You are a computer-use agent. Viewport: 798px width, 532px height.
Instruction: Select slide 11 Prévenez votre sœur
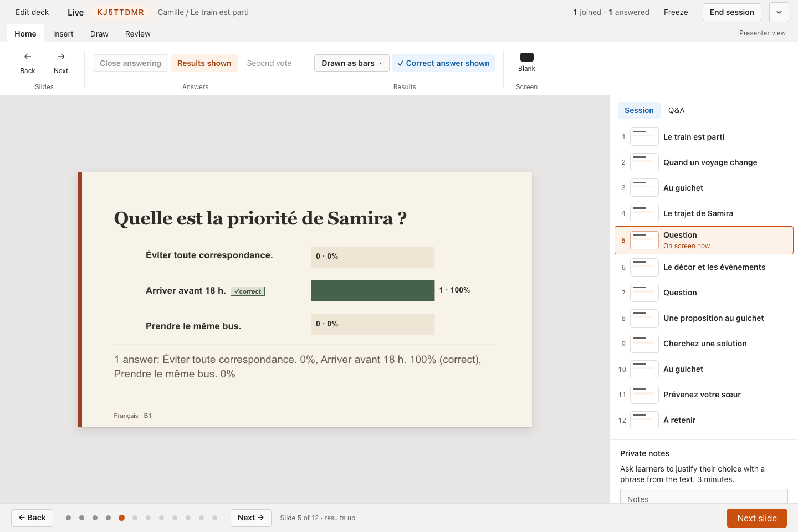click(704, 395)
